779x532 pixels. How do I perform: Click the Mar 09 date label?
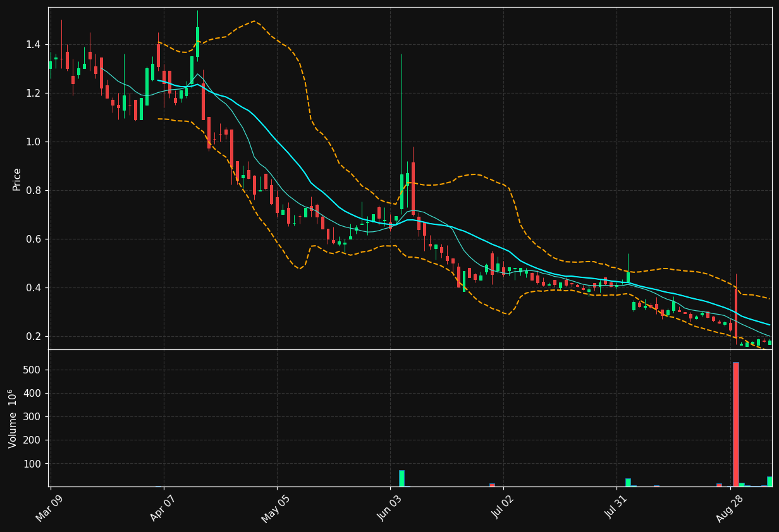point(49,508)
